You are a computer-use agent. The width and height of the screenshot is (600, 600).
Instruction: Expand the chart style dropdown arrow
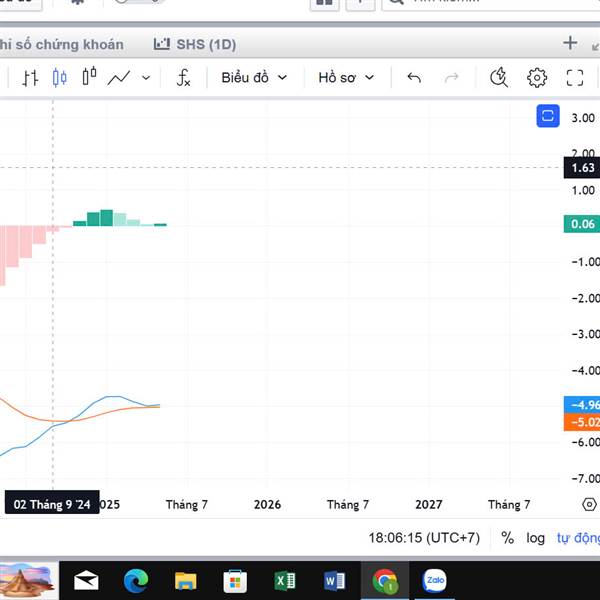pos(146,78)
